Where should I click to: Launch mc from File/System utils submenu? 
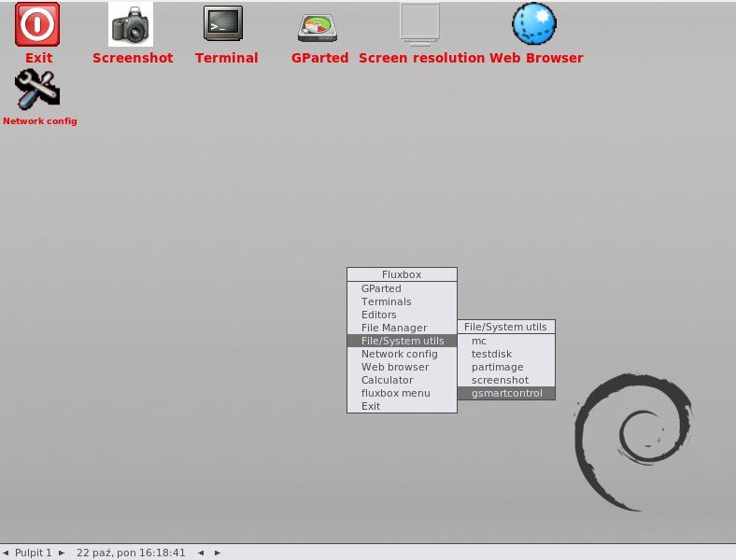(x=506, y=341)
